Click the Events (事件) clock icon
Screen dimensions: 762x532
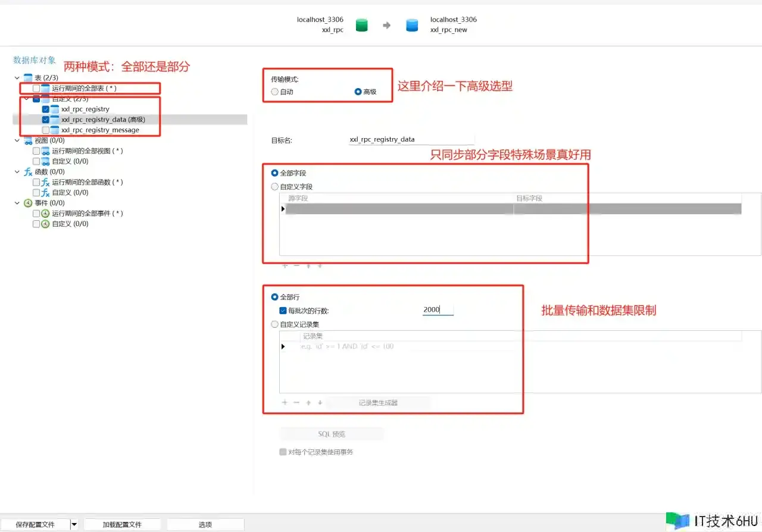coord(28,203)
